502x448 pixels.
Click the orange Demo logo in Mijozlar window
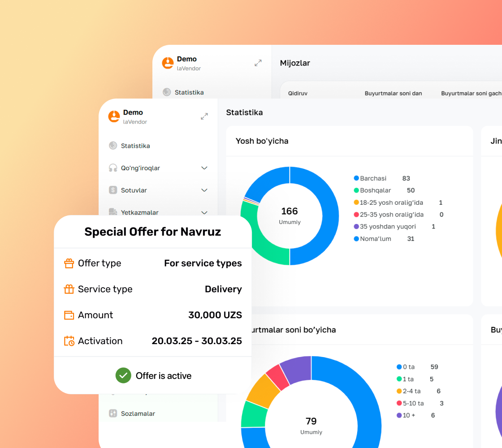pyautogui.click(x=168, y=63)
